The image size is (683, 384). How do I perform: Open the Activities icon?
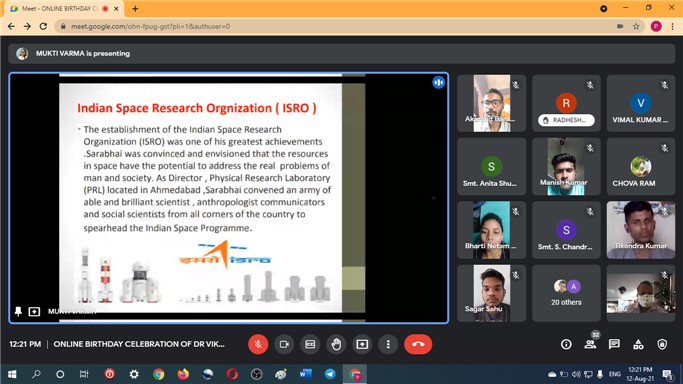coord(638,344)
